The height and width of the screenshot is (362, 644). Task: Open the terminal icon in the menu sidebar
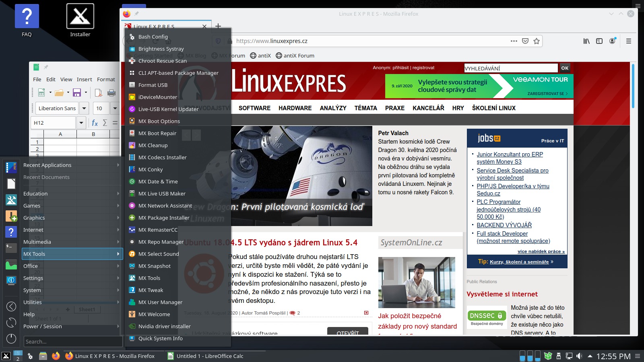pos(11,247)
